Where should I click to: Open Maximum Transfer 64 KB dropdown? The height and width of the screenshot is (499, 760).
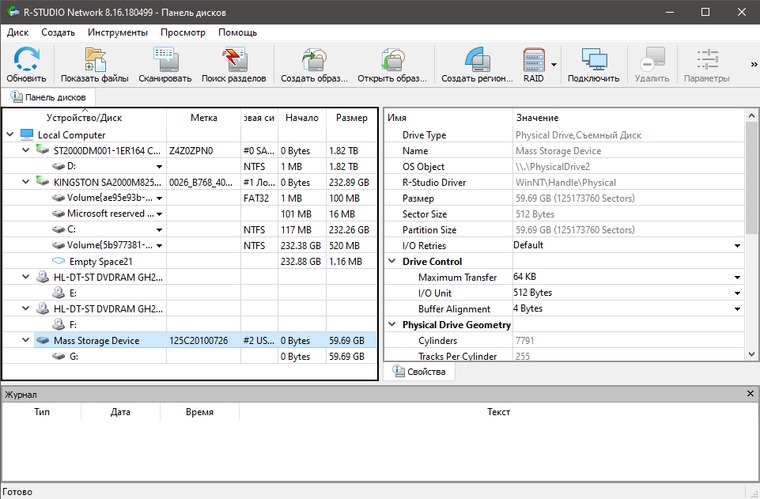click(x=737, y=277)
